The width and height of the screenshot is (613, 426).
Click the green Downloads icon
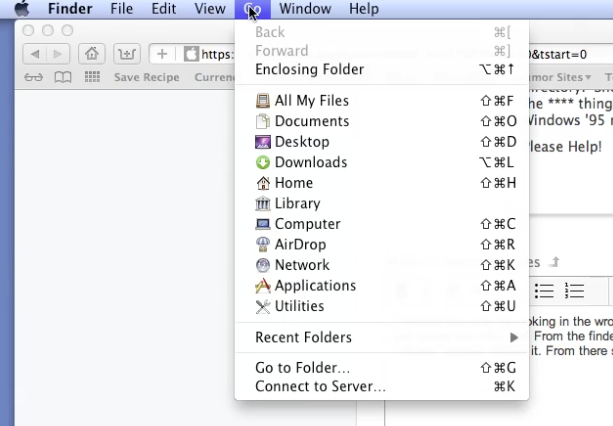coord(263,162)
